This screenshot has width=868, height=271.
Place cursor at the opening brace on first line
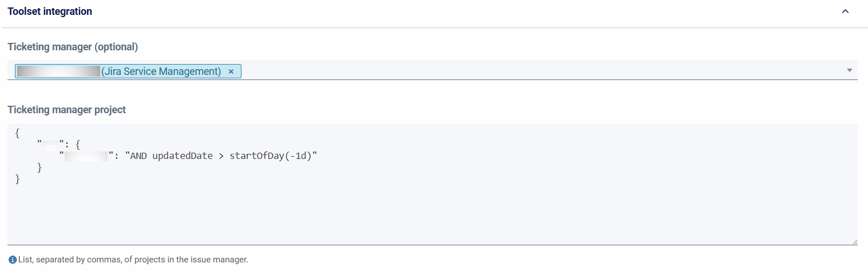pos(18,133)
